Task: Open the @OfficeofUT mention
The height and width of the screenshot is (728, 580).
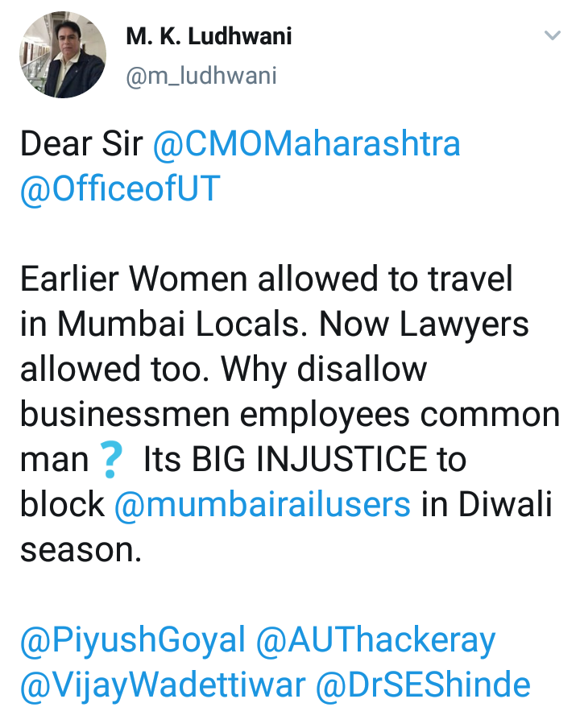Action: pos(120,188)
